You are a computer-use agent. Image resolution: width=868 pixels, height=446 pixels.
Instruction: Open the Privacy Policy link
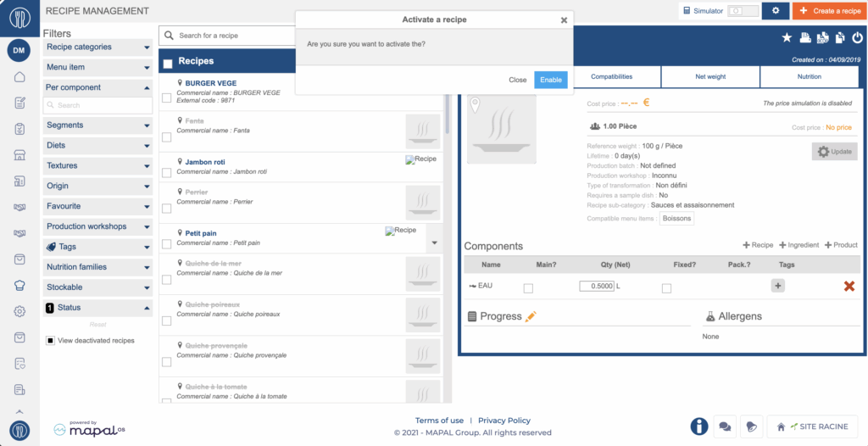[504, 421]
